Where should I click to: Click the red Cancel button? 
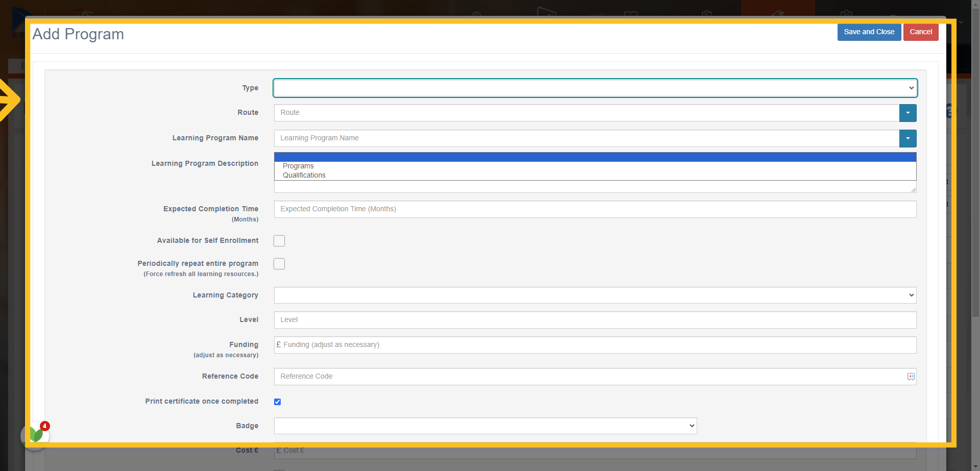pyautogui.click(x=921, y=32)
